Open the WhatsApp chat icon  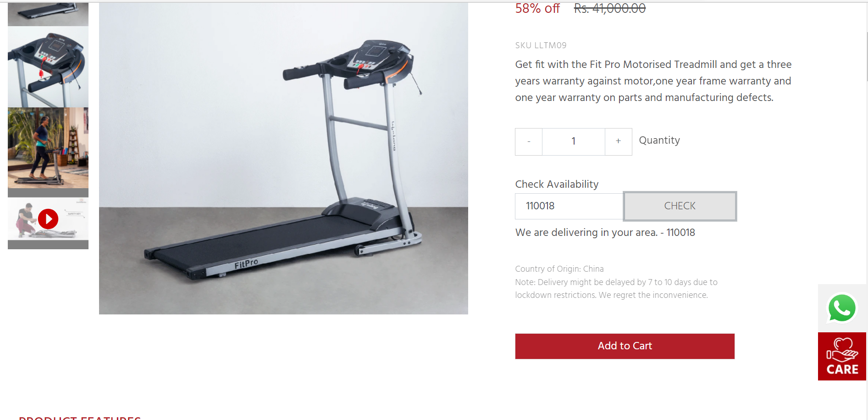click(842, 308)
